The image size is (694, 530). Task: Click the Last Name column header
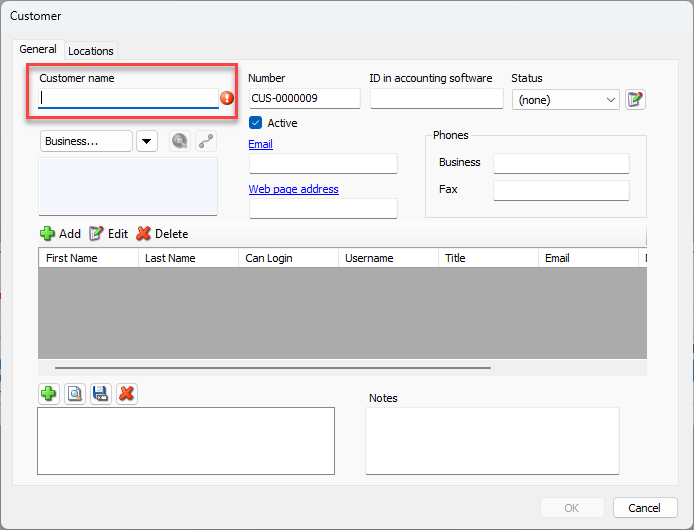tap(189, 258)
